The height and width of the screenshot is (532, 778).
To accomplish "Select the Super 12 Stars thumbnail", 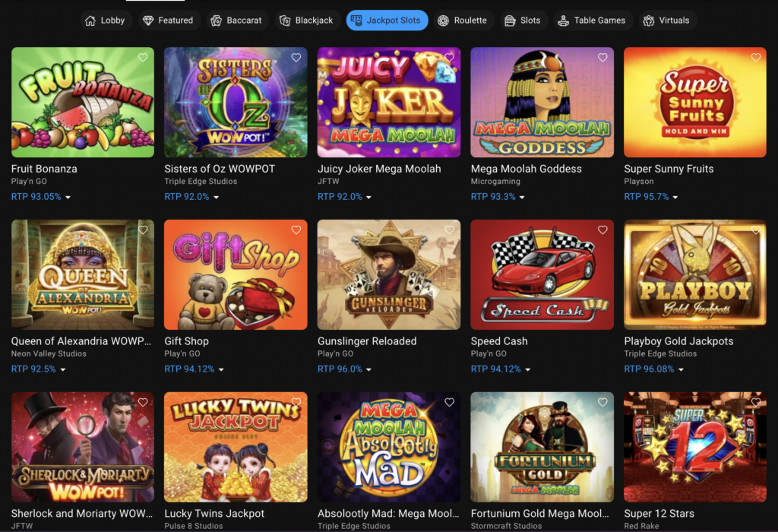I will [695, 447].
